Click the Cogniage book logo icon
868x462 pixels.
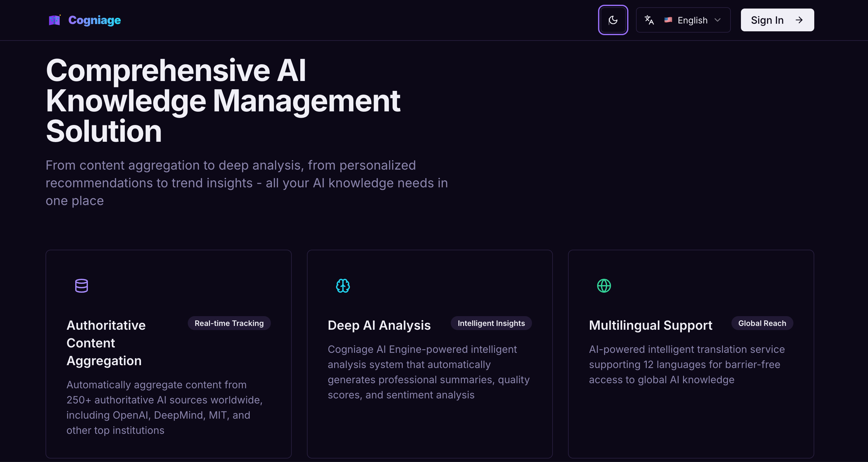(x=55, y=20)
